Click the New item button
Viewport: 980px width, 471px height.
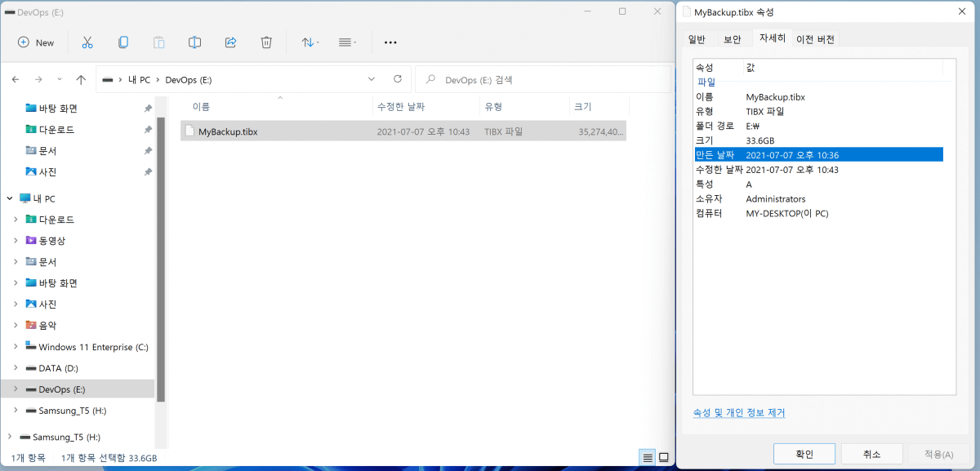click(36, 42)
